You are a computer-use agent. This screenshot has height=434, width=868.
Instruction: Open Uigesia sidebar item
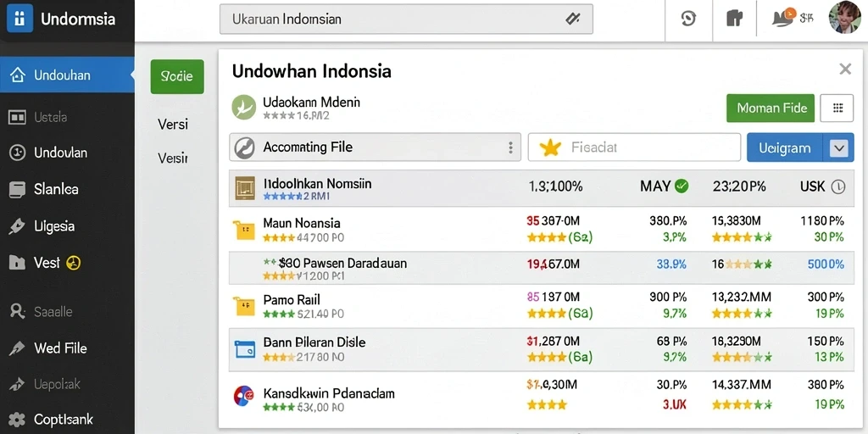[x=67, y=225]
